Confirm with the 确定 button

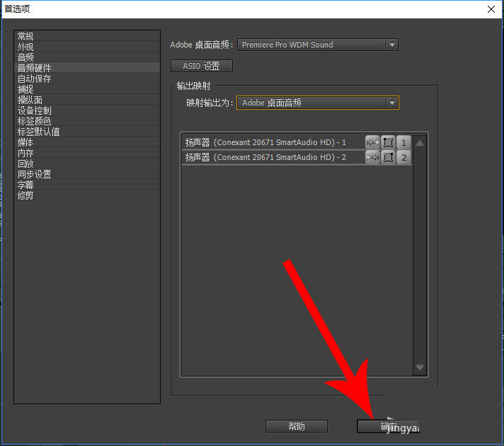click(x=389, y=426)
